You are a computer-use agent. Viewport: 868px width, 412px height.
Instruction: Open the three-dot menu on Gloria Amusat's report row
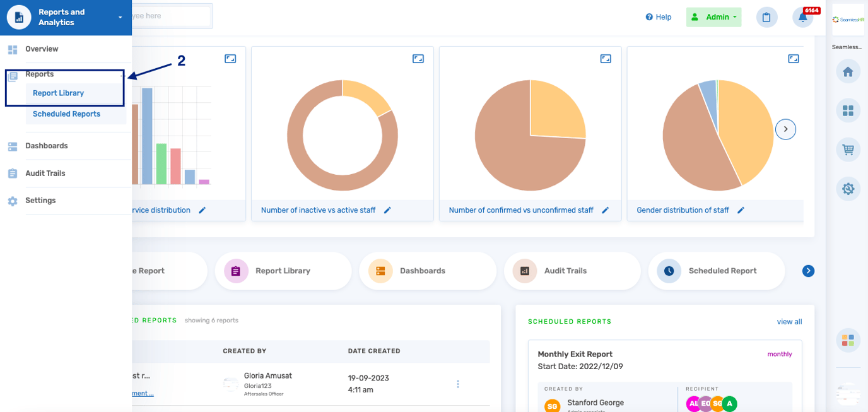(458, 383)
